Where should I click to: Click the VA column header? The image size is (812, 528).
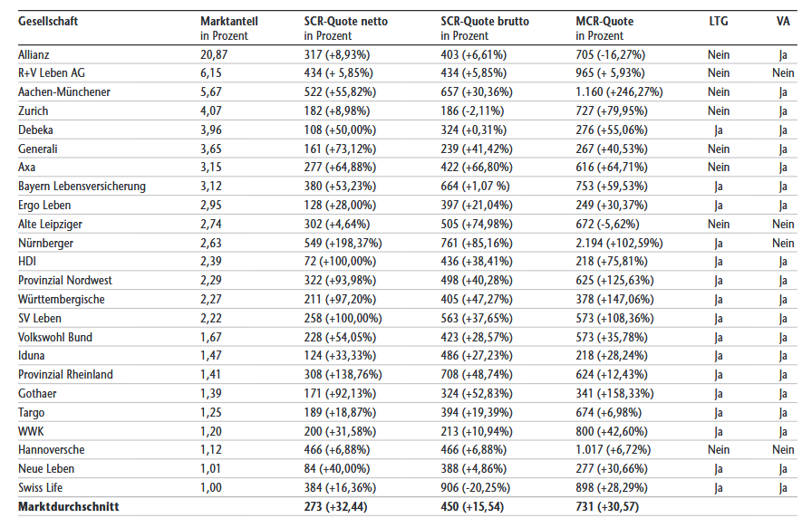click(x=783, y=21)
